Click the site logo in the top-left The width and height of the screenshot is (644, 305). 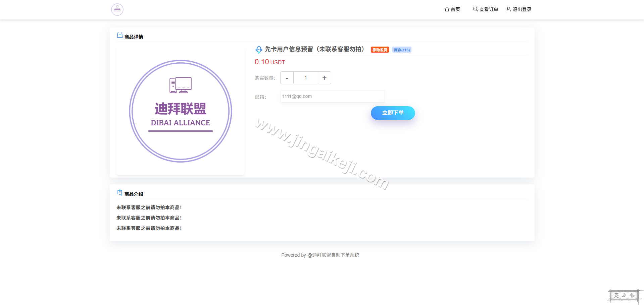point(117,9)
